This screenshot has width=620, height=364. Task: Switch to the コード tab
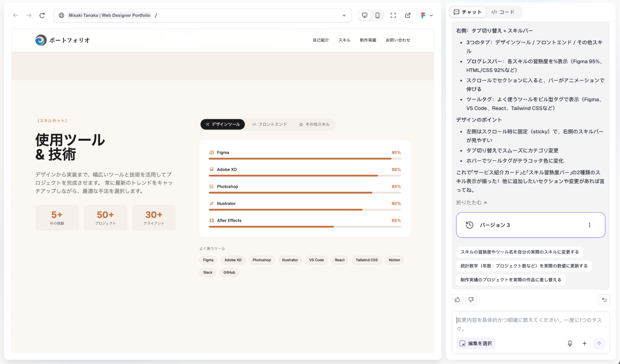[x=503, y=12]
